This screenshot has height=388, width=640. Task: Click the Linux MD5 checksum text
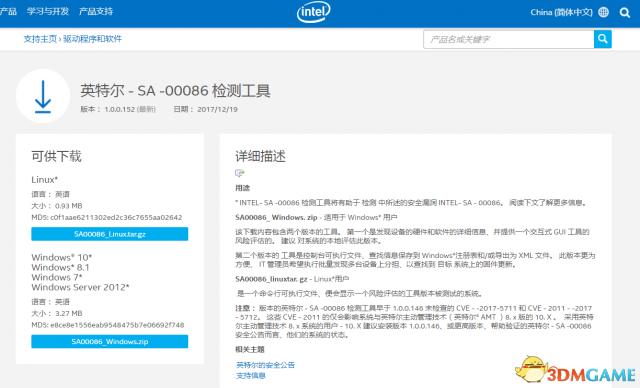pyautogui.click(x=107, y=217)
